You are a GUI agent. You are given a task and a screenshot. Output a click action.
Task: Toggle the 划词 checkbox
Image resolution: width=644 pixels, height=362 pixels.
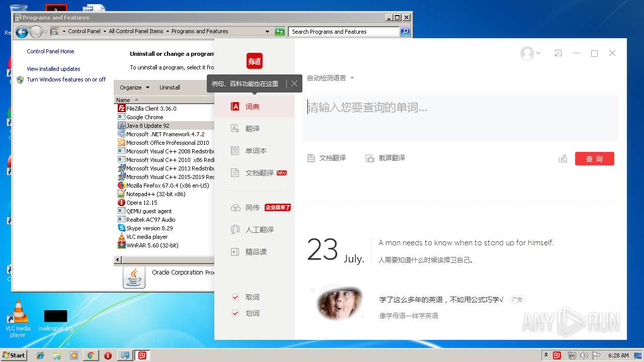(235, 313)
